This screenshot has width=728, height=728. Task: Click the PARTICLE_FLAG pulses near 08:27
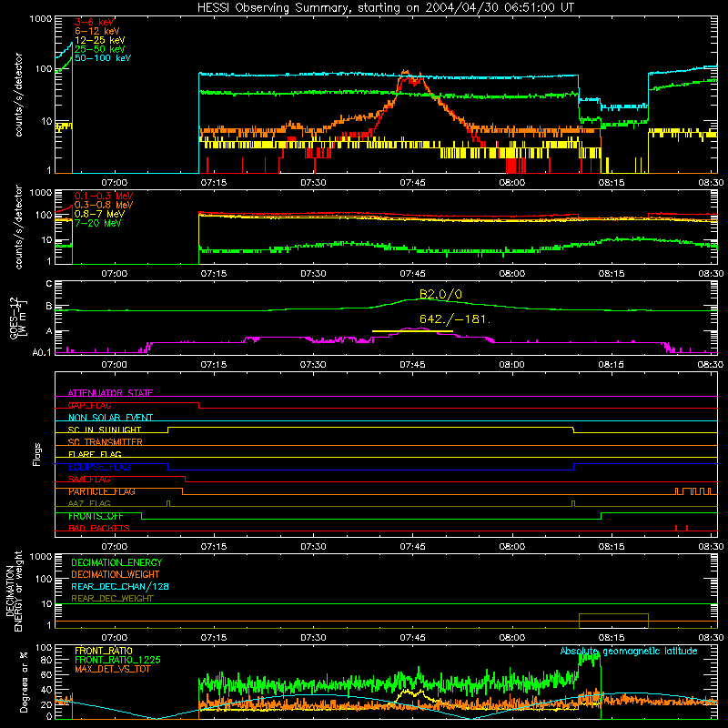[693, 491]
